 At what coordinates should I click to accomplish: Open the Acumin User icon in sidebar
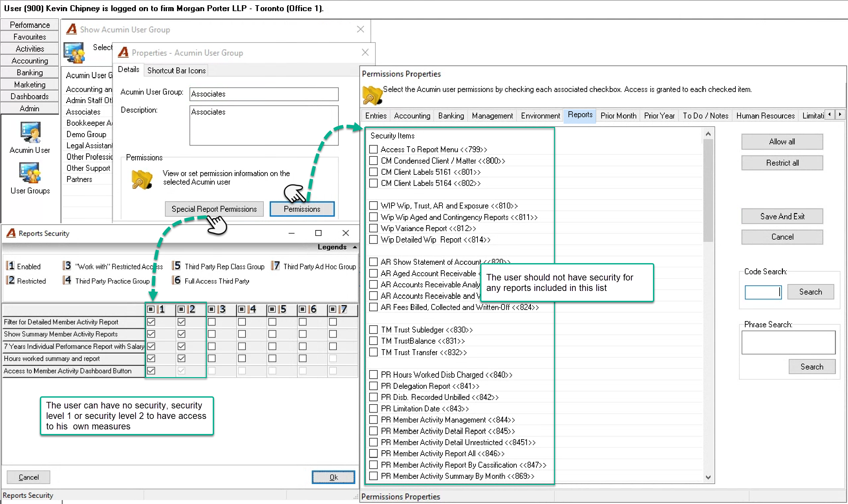30,133
